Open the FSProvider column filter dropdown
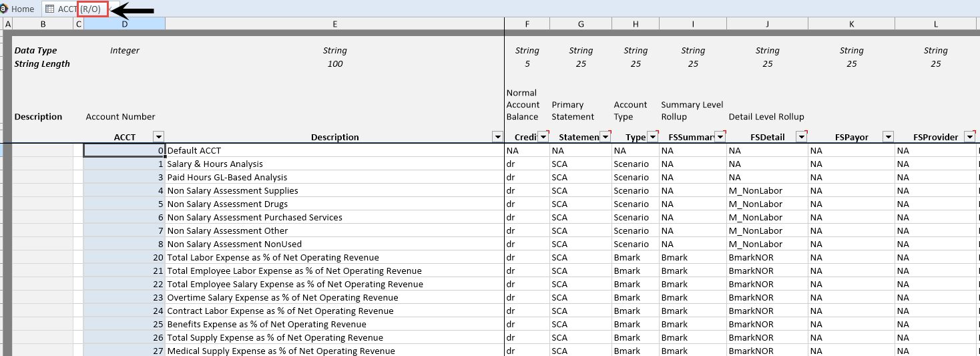 point(970,137)
